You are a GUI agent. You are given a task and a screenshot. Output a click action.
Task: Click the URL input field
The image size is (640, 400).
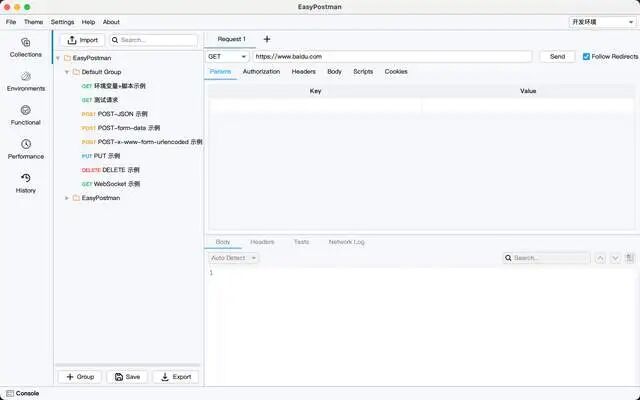[392, 57]
